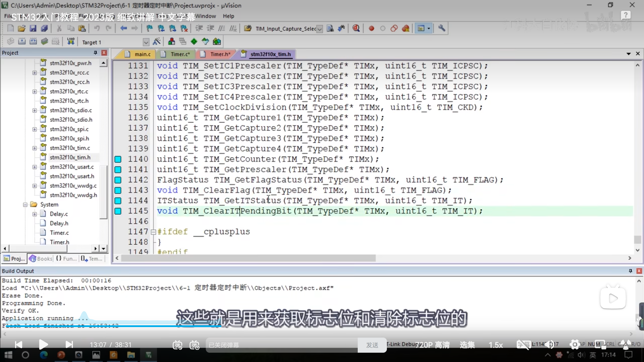
Task: Open Manage Project Items colored blocks icon
Action: click(x=171, y=41)
